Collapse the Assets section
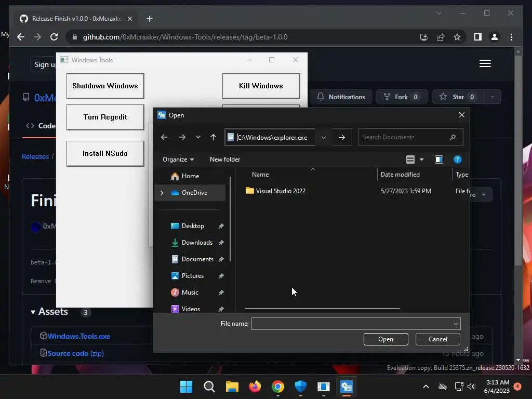The image size is (532, 399). click(x=49, y=312)
